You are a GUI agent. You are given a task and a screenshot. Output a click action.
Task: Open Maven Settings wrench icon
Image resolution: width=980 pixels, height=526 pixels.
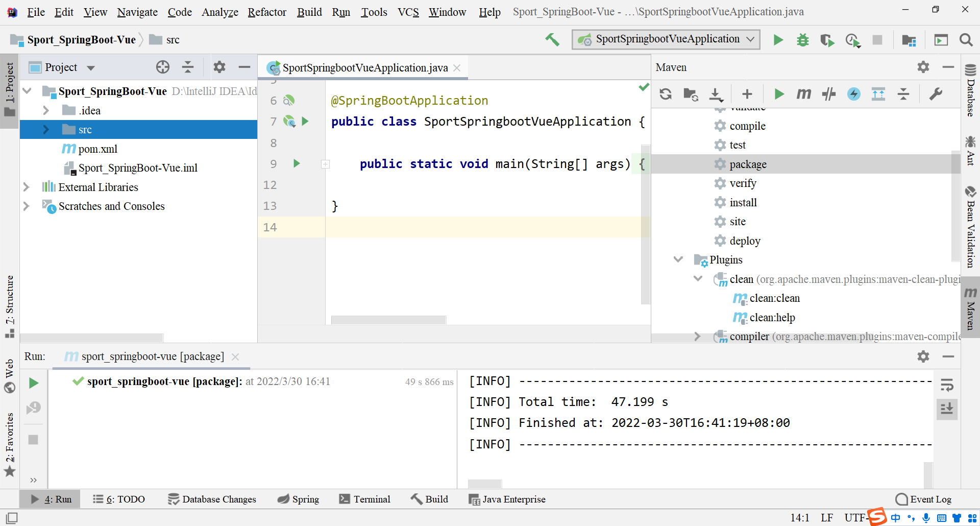pos(936,94)
